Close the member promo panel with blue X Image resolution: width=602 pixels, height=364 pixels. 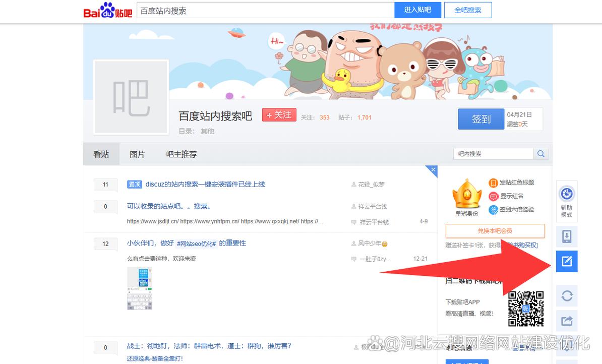pyautogui.click(x=432, y=170)
